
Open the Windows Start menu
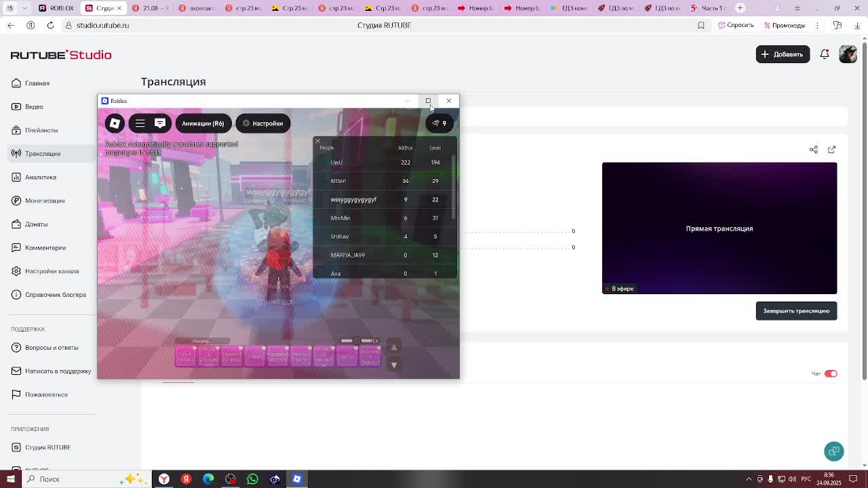point(12,479)
